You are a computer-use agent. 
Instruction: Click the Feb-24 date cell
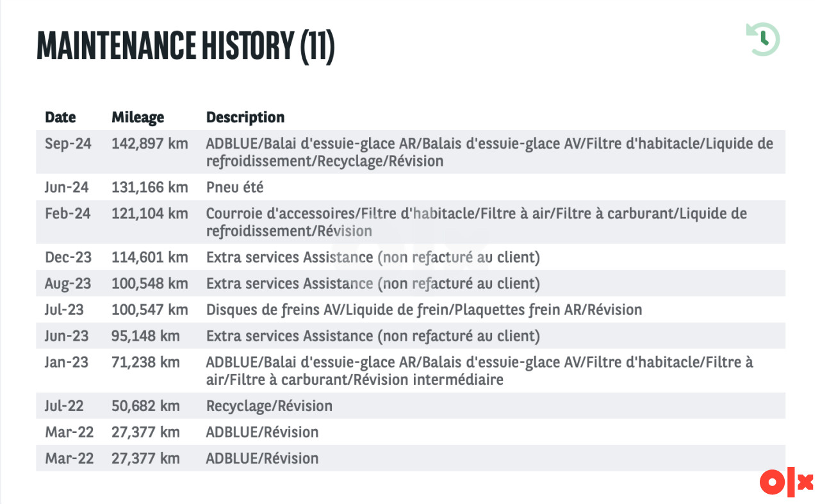pyautogui.click(x=68, y=214)
